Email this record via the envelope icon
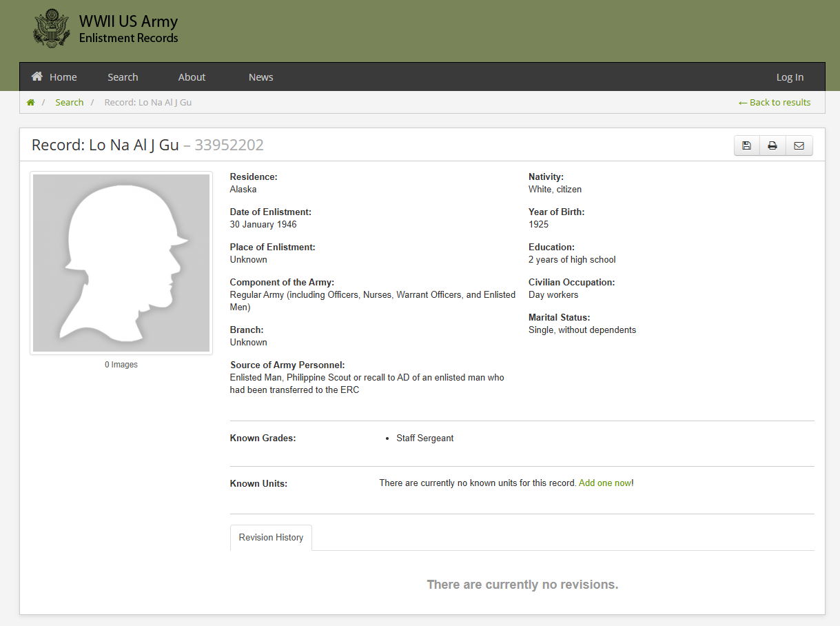Viewport: 840px width, 626px height. click(x=799, y=145)
